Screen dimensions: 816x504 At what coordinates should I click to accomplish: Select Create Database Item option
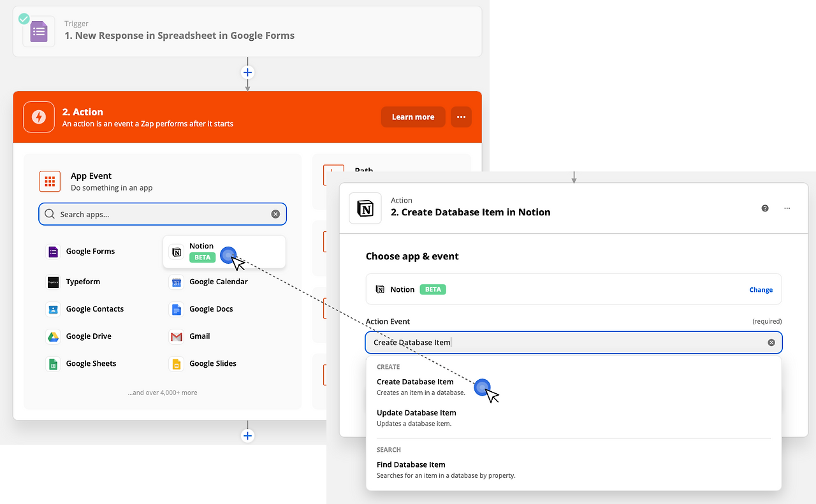click(x=574, y=387)
